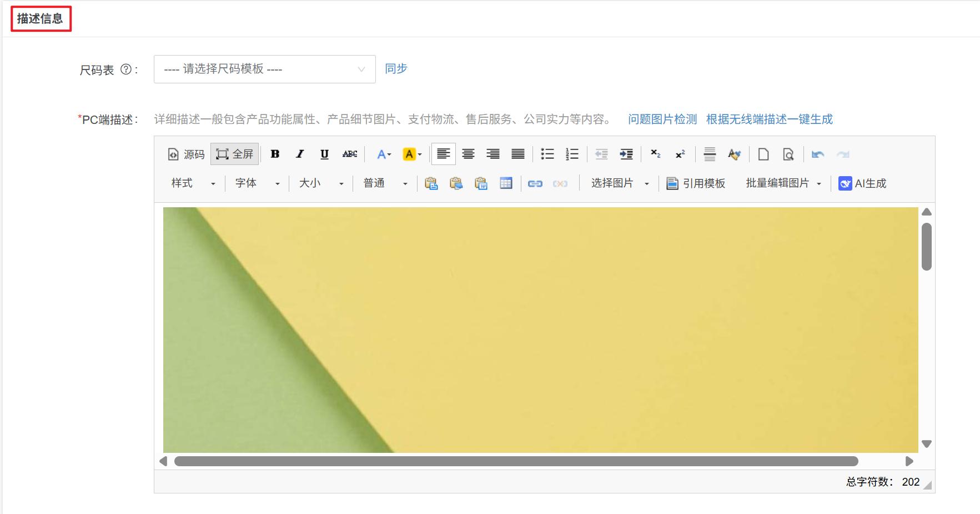Screen dimensions: 980x514
Task: Open the size chart template dropdown
Action: (264, 69)
